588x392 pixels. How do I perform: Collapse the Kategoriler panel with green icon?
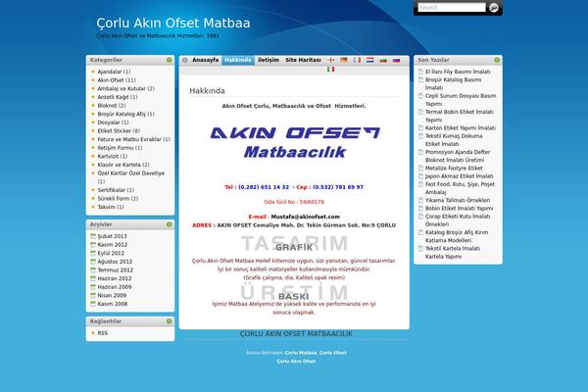coord(170,60)
